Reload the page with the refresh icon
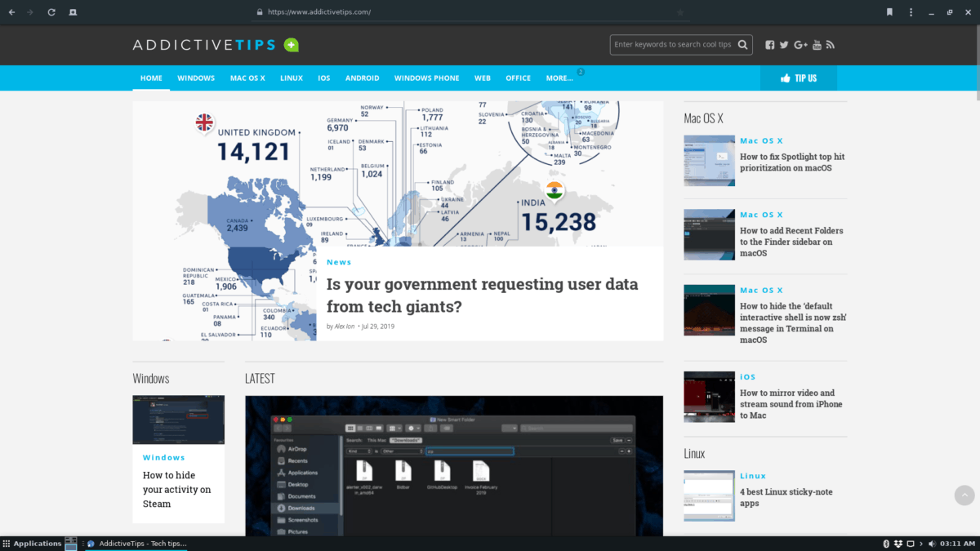Image resolution: width=980 pixels, height=551 pixels. [51, 12]
